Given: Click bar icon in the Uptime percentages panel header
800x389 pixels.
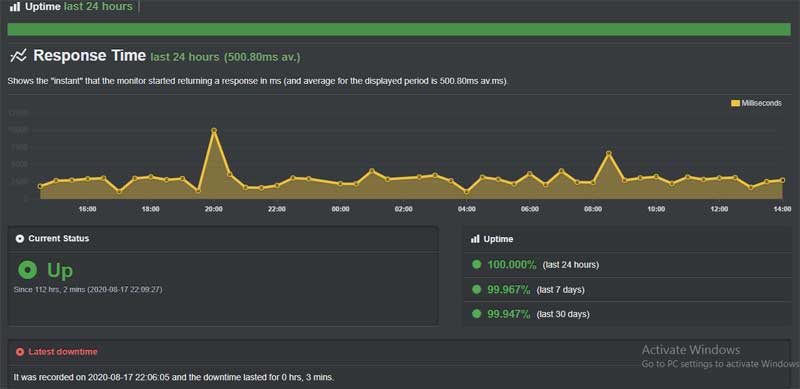Looking at the screenshot, I should coord(475,239).
